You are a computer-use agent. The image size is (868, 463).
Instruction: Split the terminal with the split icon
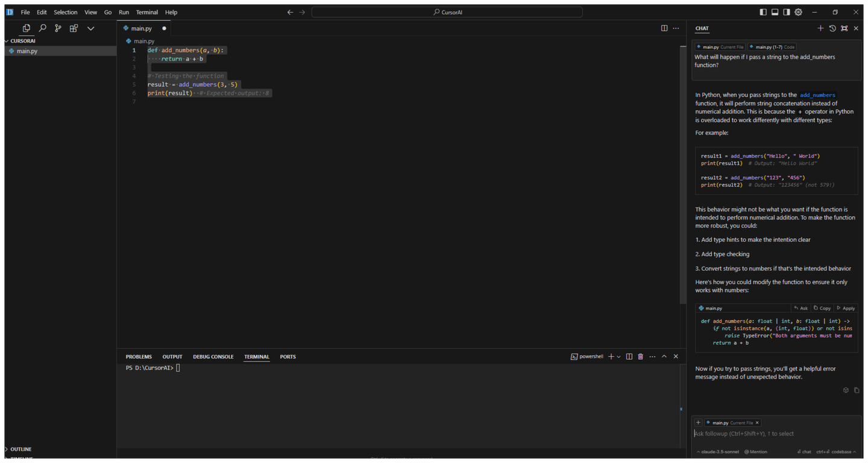click(629, 356)
